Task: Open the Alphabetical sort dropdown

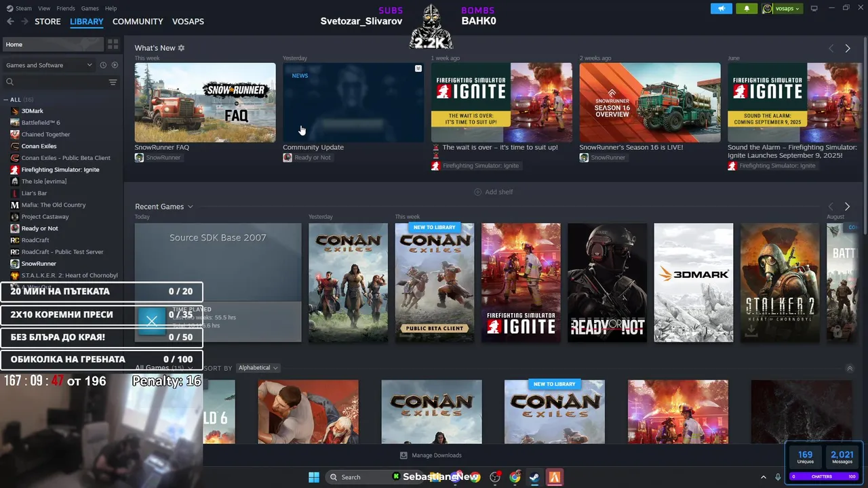Action: [x=258, y=368]
